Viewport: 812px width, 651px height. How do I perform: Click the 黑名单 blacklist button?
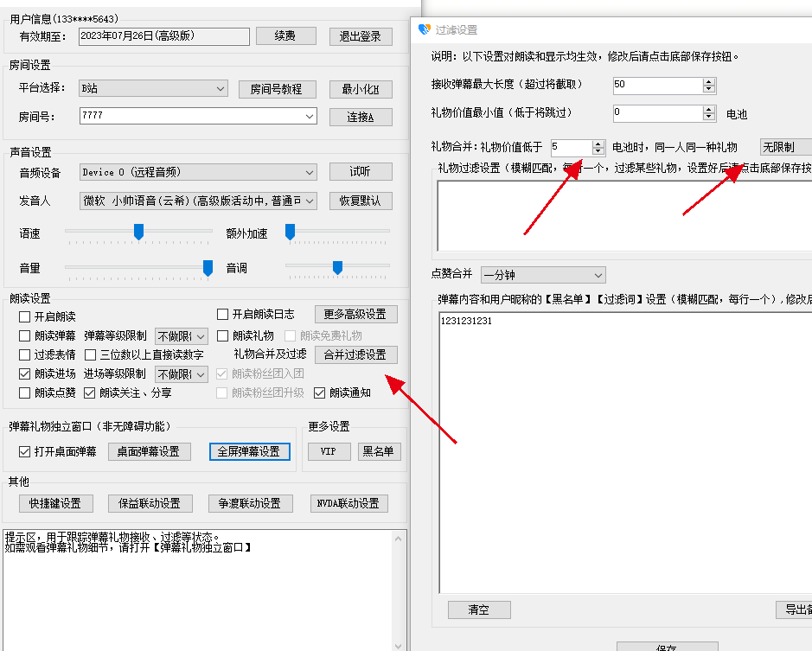(x=379, y=451)
